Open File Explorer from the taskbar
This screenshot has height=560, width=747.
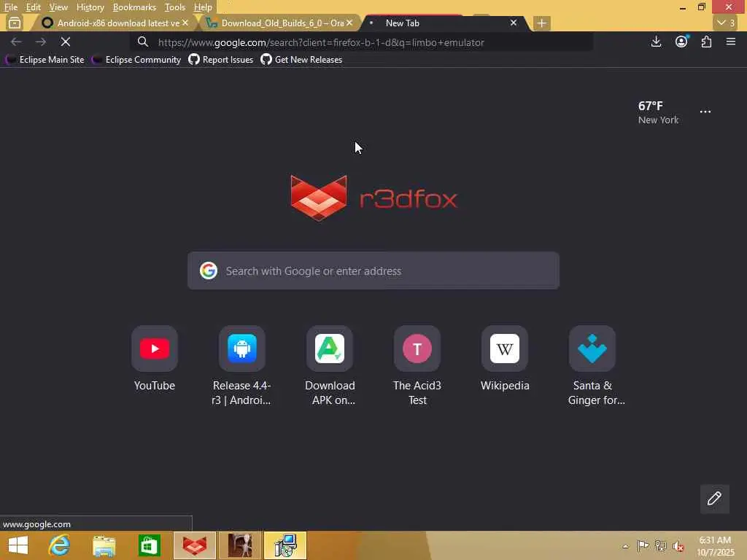click(x=104, y=545)
